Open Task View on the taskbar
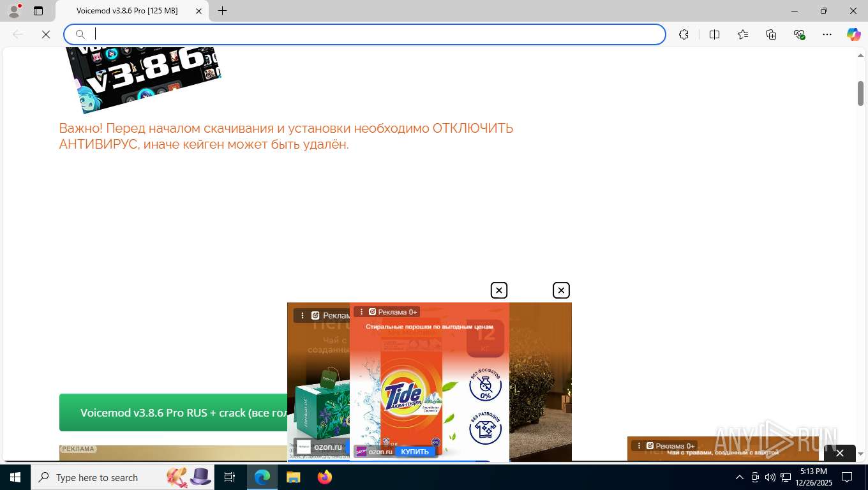Screen dimensions: 868x490 pos(230,477)
